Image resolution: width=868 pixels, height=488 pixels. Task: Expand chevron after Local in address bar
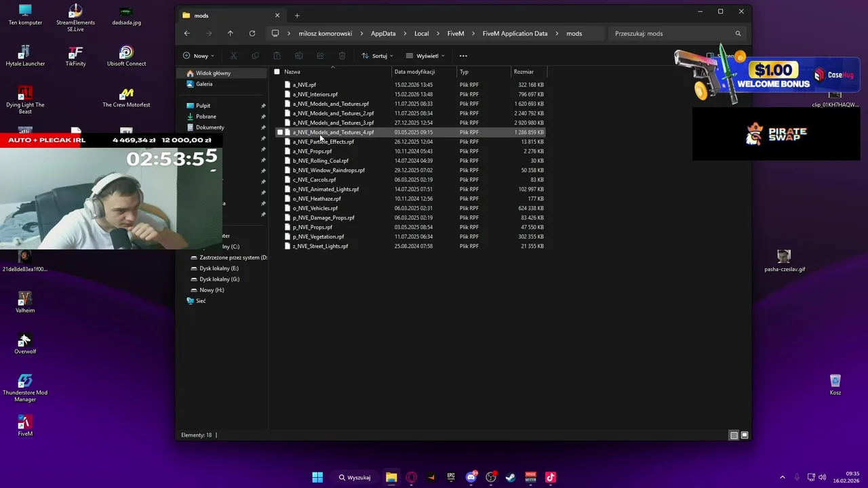coord(437,33)
